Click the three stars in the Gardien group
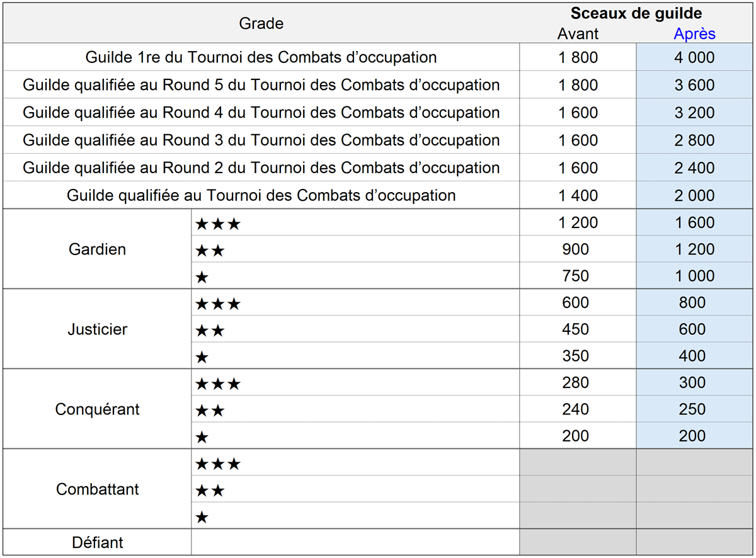 tap(218, 224)
